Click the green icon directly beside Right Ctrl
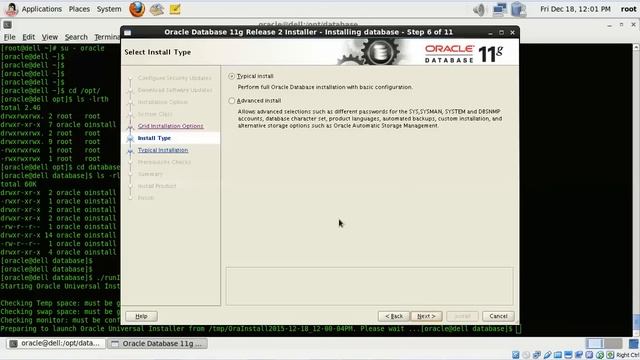The height and width of the screenshot is (360, 640). click(610, 355)
